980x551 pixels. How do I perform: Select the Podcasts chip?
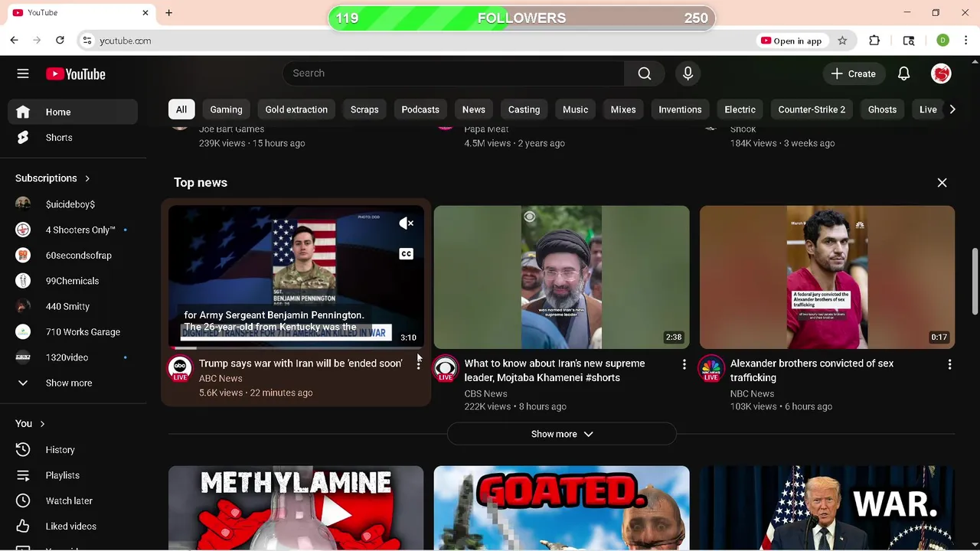(420, 109)
